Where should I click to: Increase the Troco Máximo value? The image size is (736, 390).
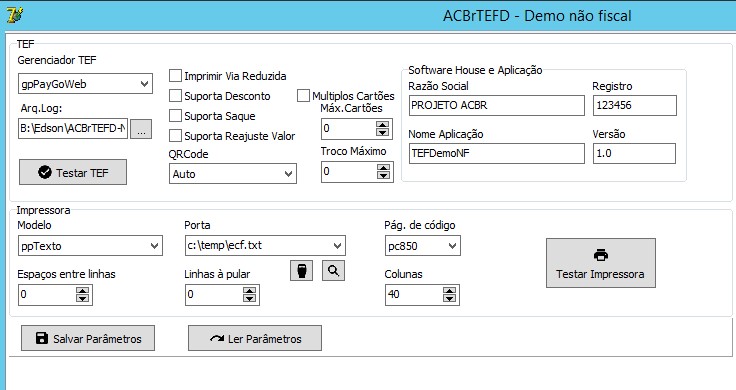point(383,168)
